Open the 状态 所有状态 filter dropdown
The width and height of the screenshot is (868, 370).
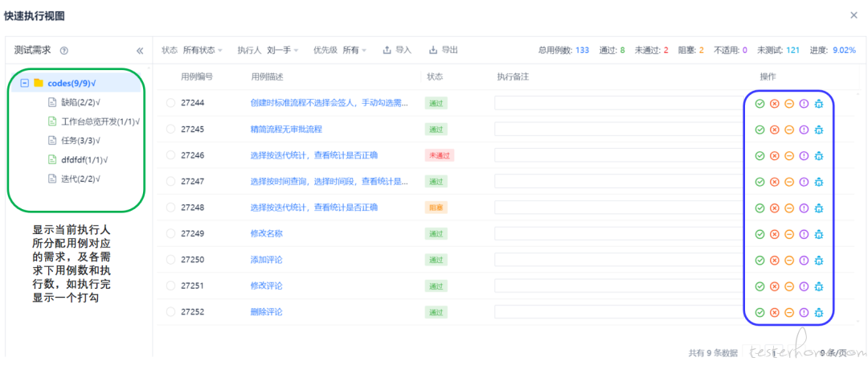click(202, 50)
